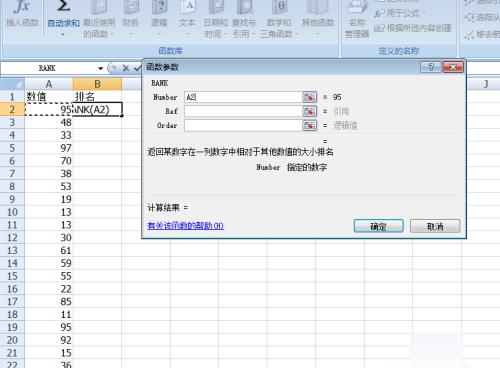The width and height of the screenshot is (500, 368).
Task: Select row 14 header
Action: coord(12,263)
